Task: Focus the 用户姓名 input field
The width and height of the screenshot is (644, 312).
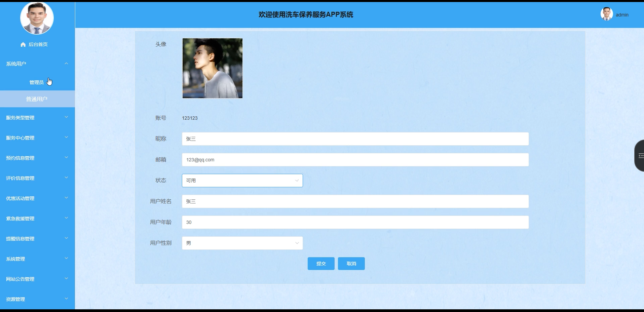Action: (x=355, y=201)
